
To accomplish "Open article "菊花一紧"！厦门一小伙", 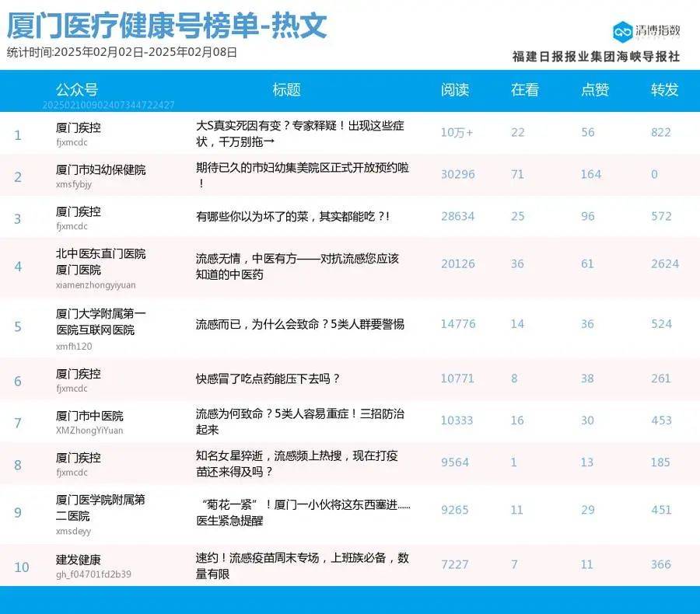I will click(303, 512).
